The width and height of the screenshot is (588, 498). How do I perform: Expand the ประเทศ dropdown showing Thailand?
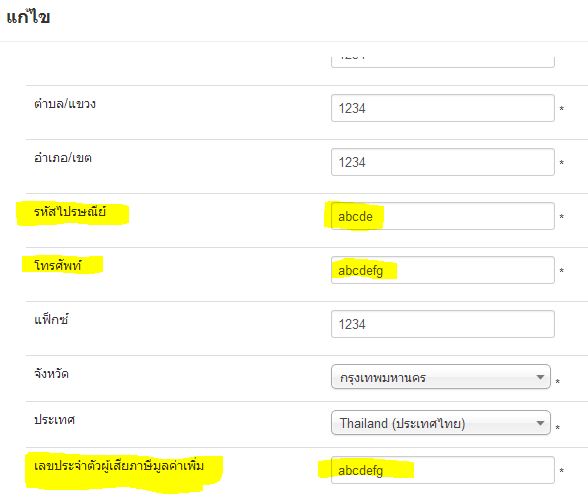point(441,423)
